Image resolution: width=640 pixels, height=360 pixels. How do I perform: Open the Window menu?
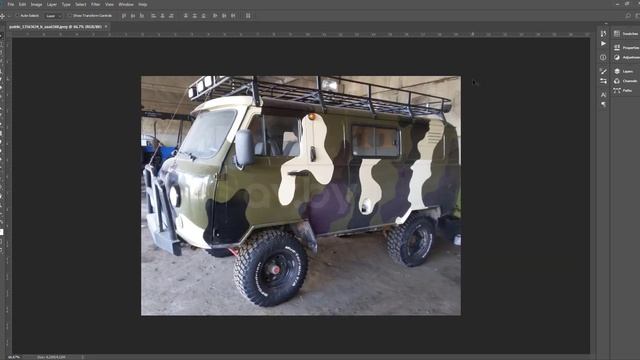126,4
